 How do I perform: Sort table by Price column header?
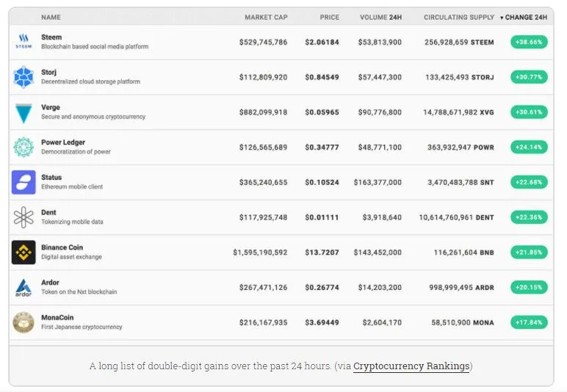330,18
